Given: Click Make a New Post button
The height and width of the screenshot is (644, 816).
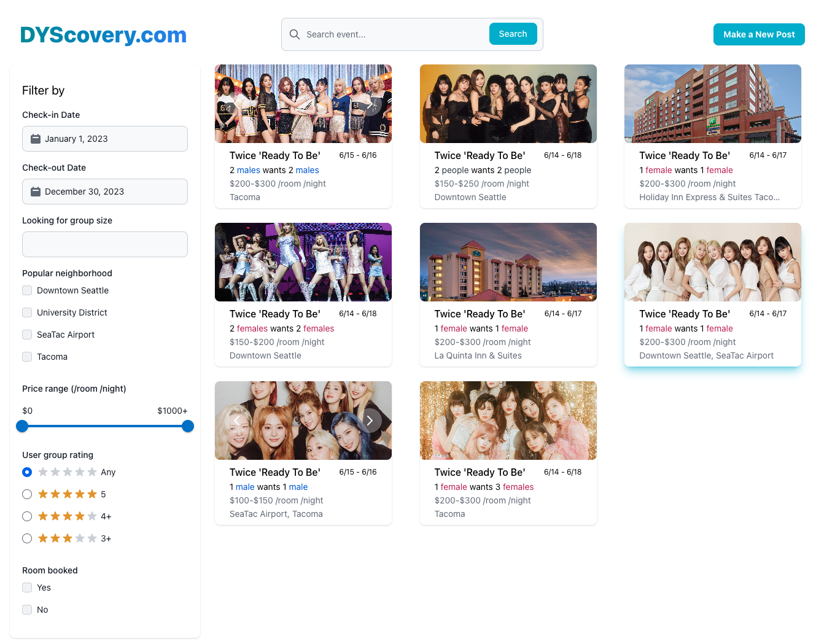Looking at the screenshot, I should pos(759,34).
